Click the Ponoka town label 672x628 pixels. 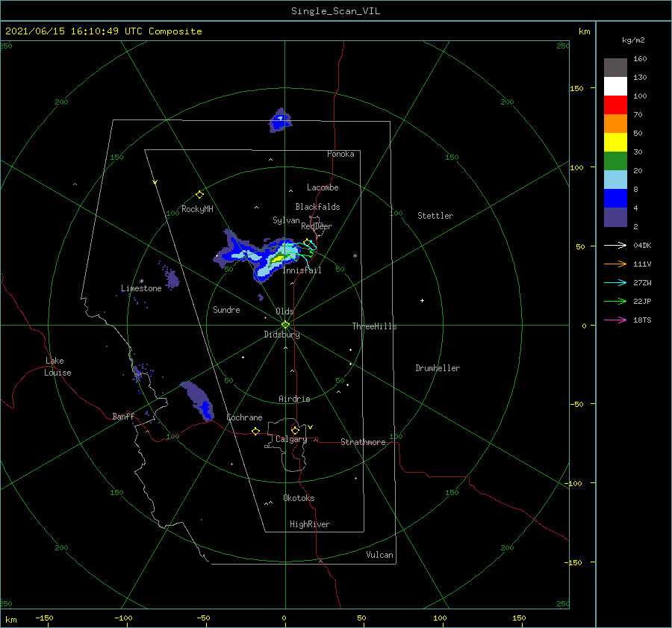coord(340,154)
